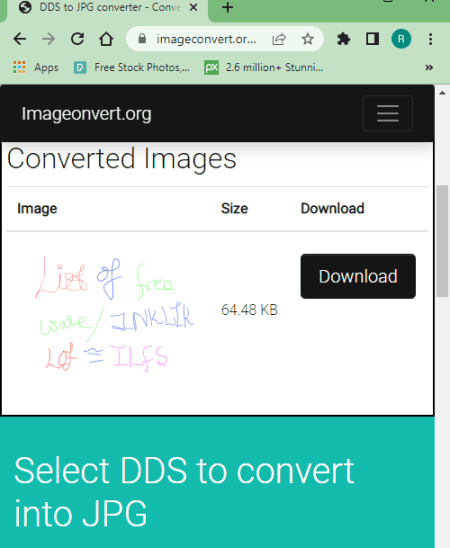View site info via the lock icon

[x=142, y=38]
